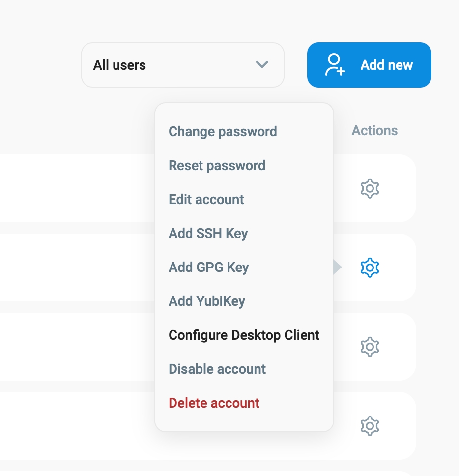Screen dimensions: 459x476
Task: Select the Add SSH Key option
Action: [208, 234]
